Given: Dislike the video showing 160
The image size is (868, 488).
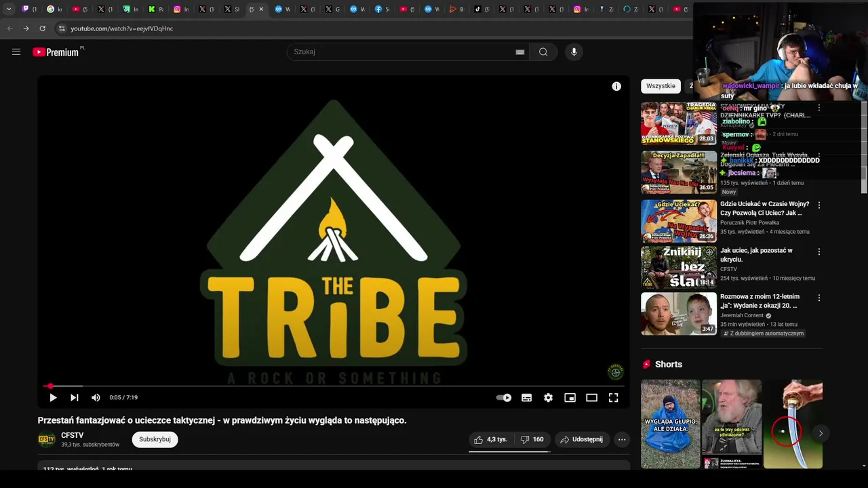Looking at the screenshot, I should pos(532,439).
